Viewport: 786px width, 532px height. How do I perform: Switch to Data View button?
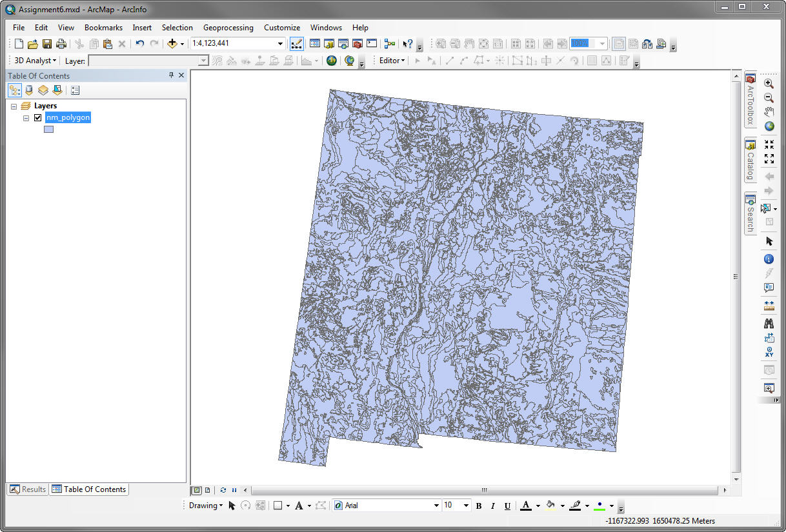(197, 490)
